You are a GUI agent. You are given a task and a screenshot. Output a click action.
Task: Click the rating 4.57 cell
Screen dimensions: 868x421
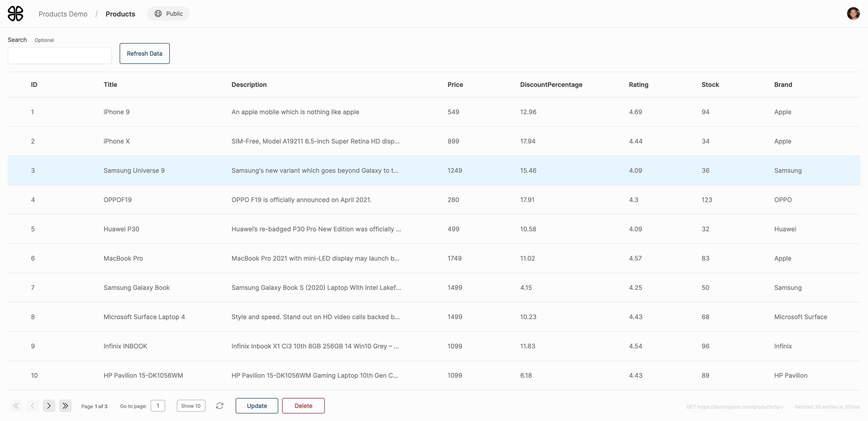click(635, 258)
